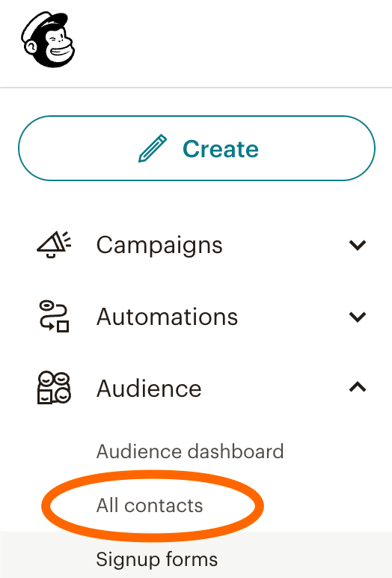392x578 pixels.
Task: Click the Mailchimp Freddie monkey logo
Action: click(48, 40)
